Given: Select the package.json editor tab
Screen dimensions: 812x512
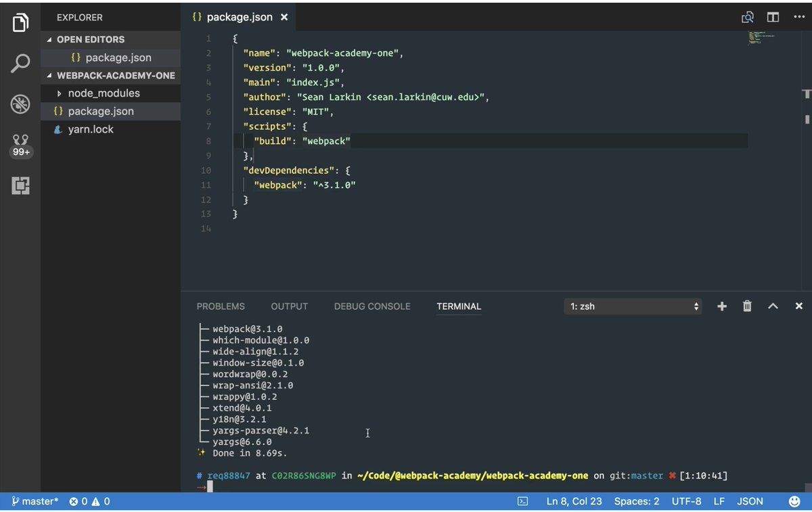Looking at the screenshot, I should coord(240,17).
